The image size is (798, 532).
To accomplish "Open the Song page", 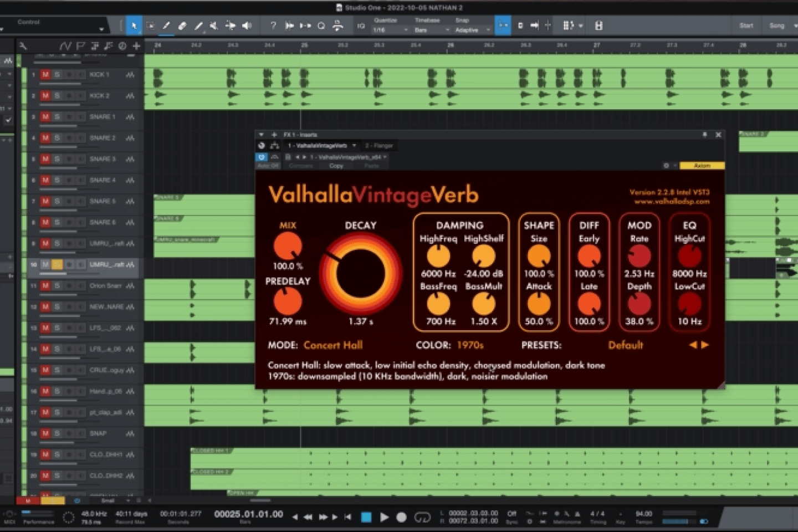I will 776,25.
